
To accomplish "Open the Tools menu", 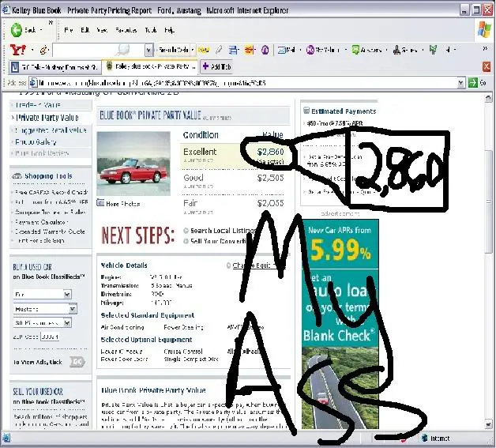I will click(151, 30).
